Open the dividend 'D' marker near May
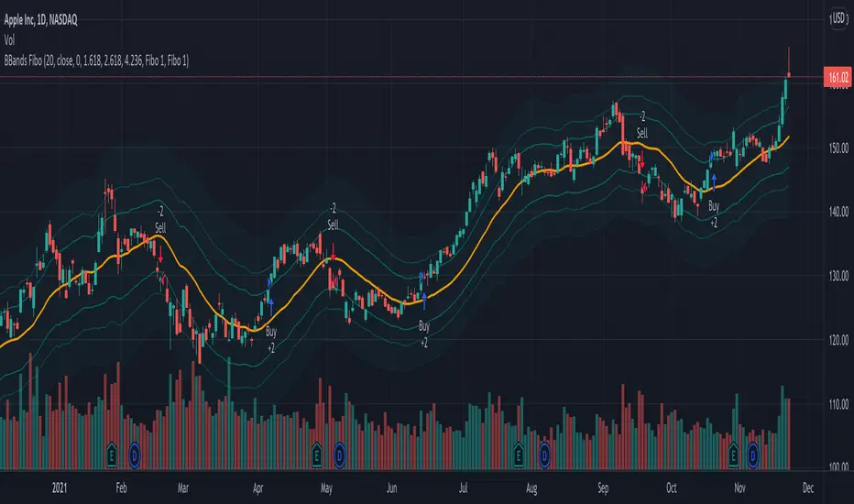Image resolution: width=854 pixels, height=504 pixels. click(340, 452)
